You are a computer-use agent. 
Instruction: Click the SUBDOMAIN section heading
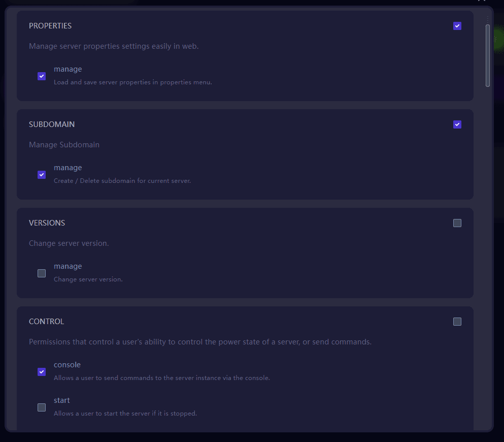pyautogui.click(x=52, y=124)
